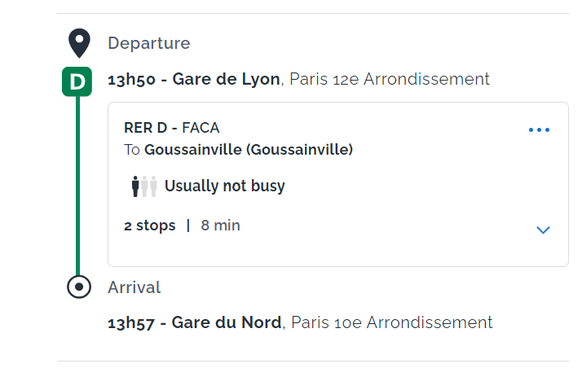582x368 pixels.
Task: Click the green RER D line badge
Action: click(77, 82)
